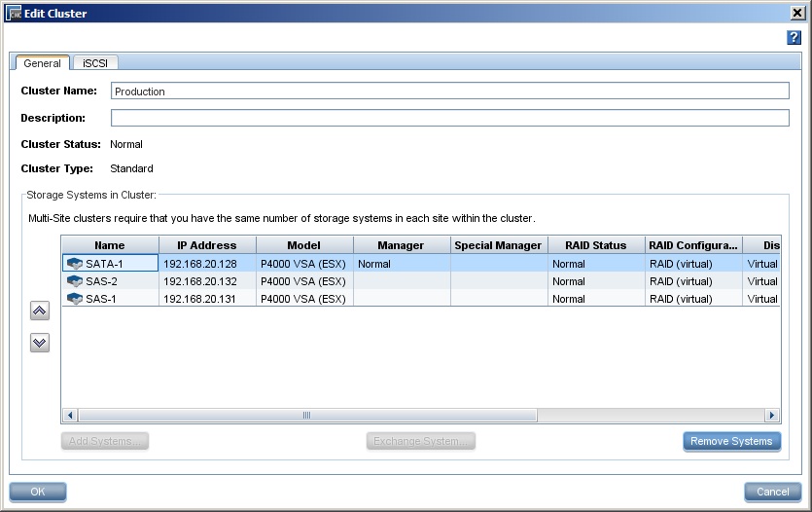Viewport: 812px width, 512px height.
Task: Switch to the iSCSI tab
Action: point(94,63)
